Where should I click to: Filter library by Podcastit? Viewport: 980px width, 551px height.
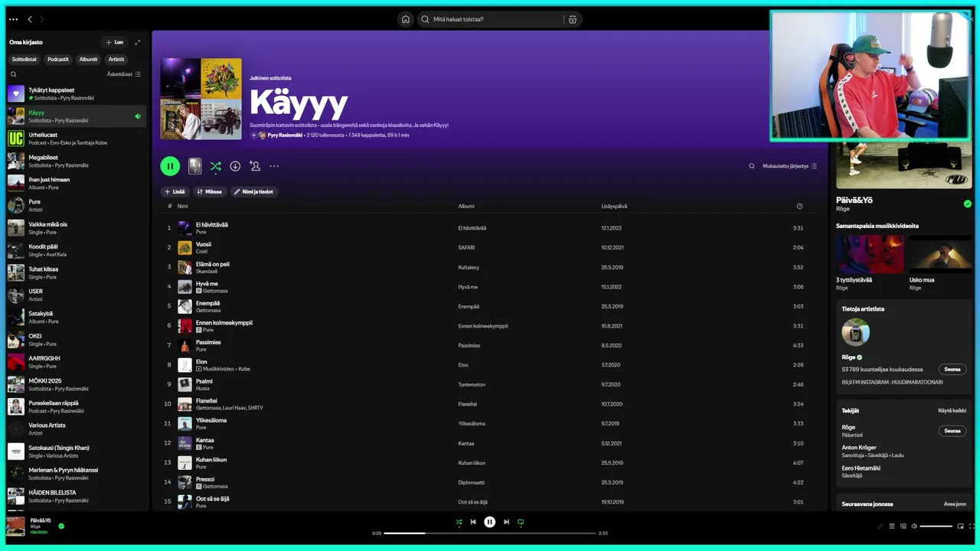pos(58,59)
